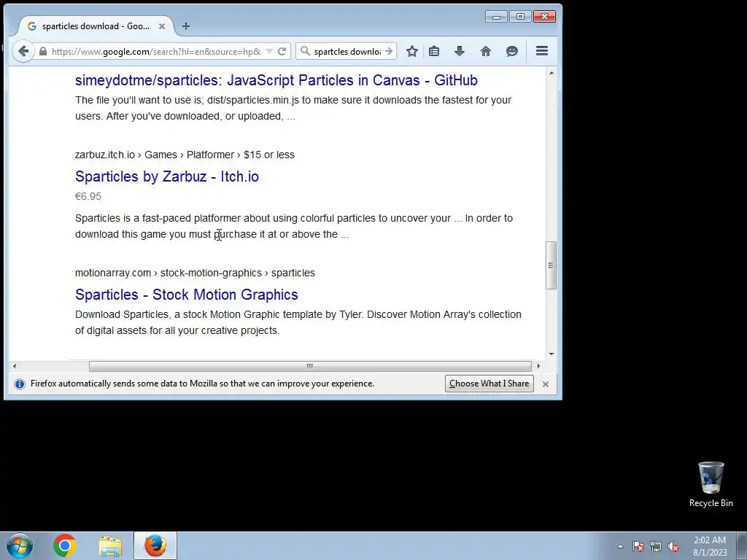Click the horizontal scrollbar thumb
747x560 pixels.
310,366
